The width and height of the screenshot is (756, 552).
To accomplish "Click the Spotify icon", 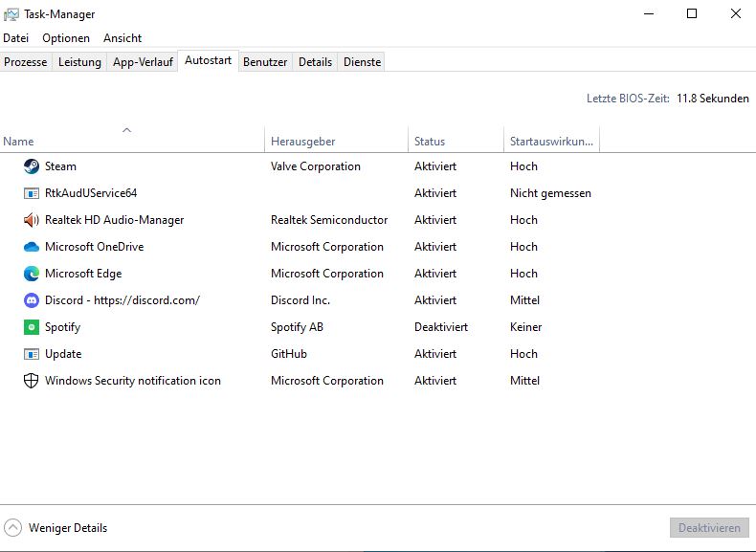I will pos(32,327).
